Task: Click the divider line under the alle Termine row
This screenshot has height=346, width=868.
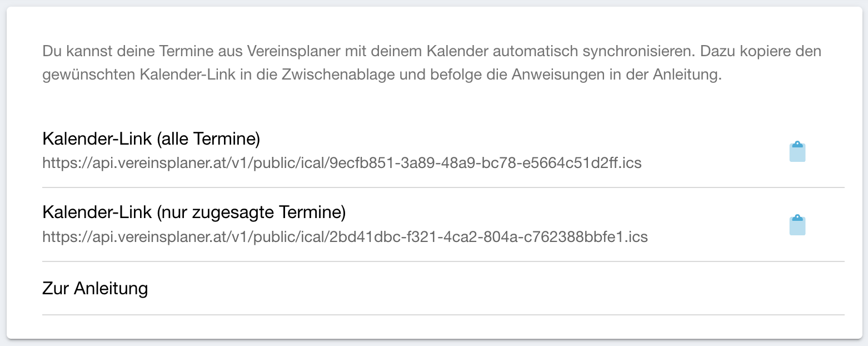Action: (x=443, y=187)
